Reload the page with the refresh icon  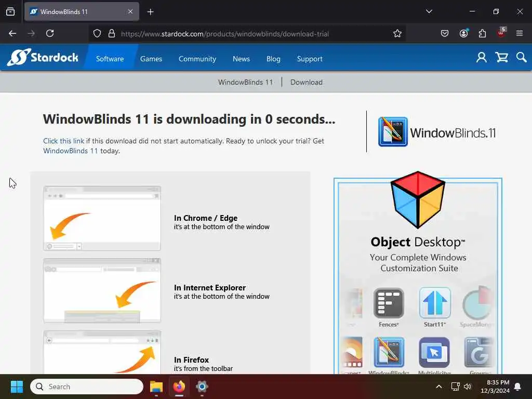point(50,33)
